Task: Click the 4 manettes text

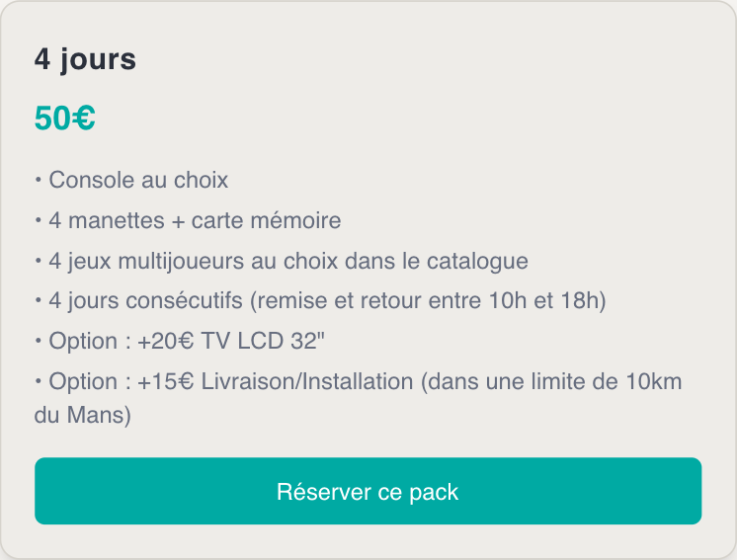Action: tap(107, 220)
